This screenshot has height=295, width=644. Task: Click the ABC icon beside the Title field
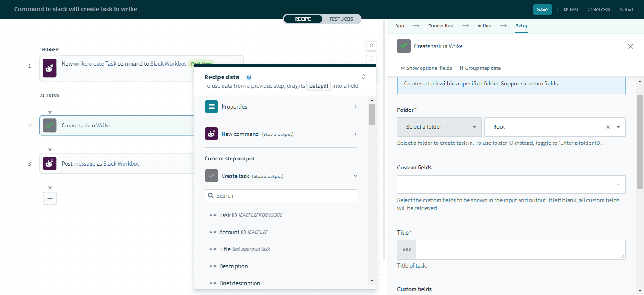click(x=406, y=249)
